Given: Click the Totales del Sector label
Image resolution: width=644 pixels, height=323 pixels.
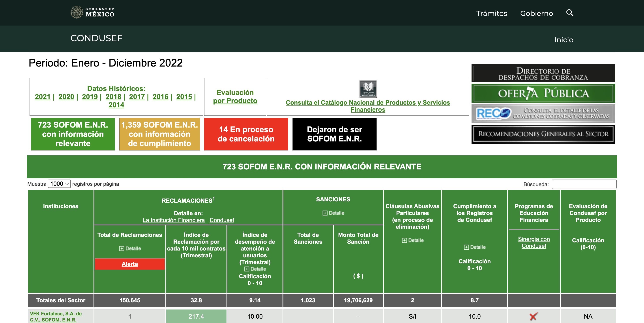Looking at the screenshot, I should coord(61,300).
